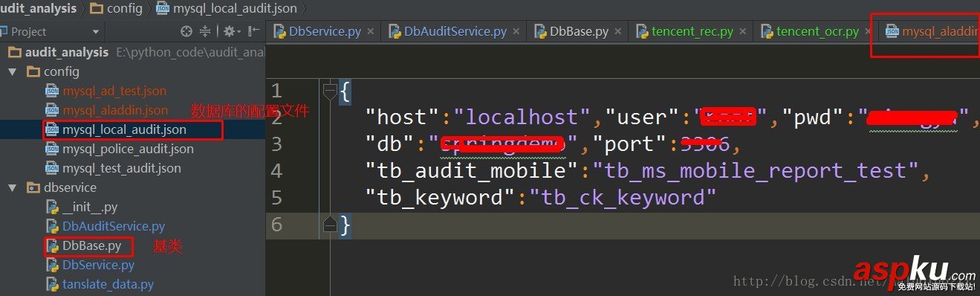
Task: Click the fold end marker on line 6
Action: click(331, 223)
